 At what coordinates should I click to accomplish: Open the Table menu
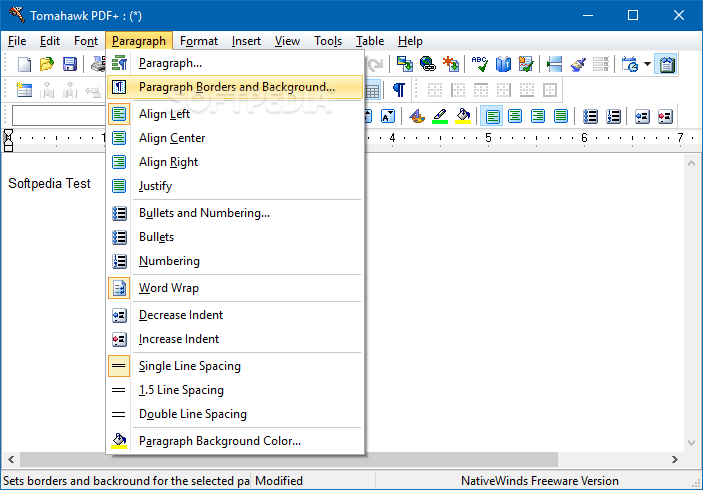[370, 41]
